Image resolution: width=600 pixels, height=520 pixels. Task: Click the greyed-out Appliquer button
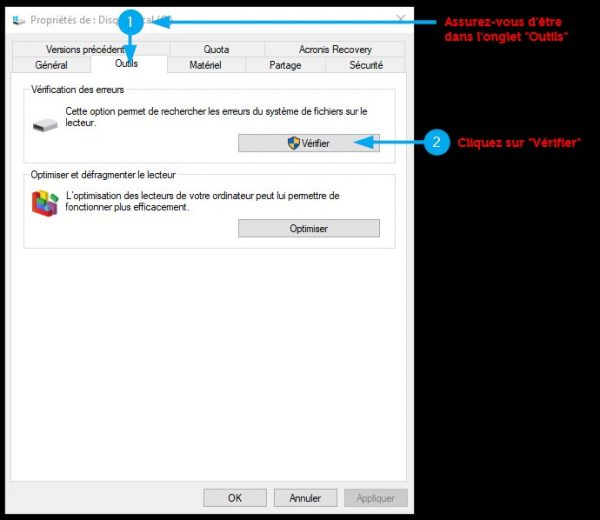point(375,497)
